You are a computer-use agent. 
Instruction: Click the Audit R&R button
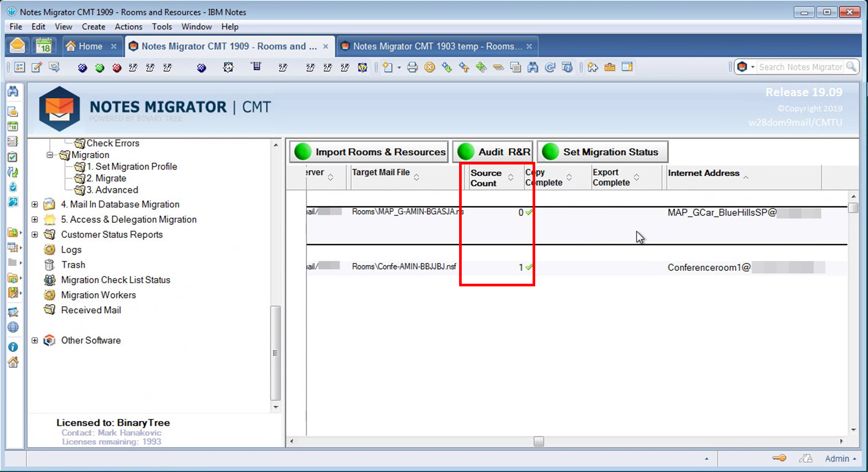[493, 152]
